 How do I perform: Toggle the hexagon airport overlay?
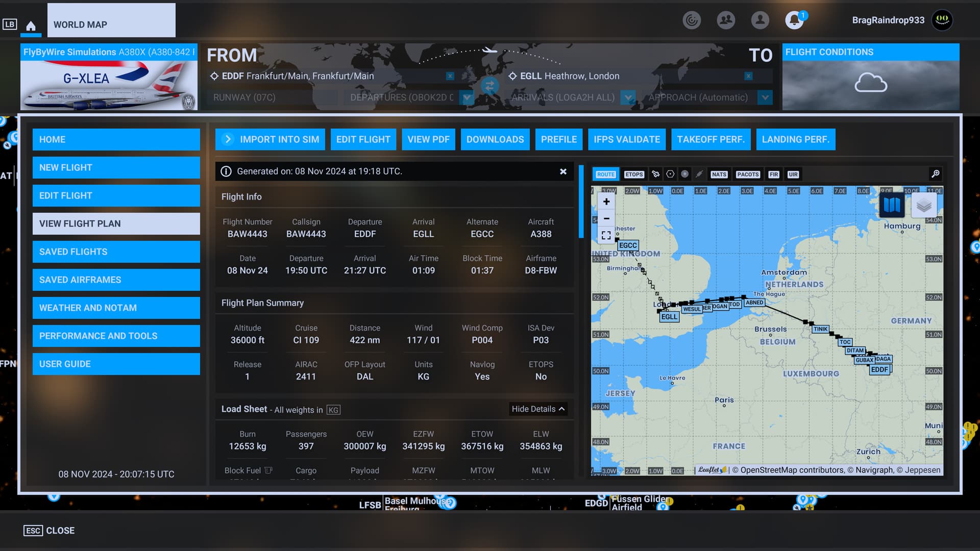click(x=670, y=174)
